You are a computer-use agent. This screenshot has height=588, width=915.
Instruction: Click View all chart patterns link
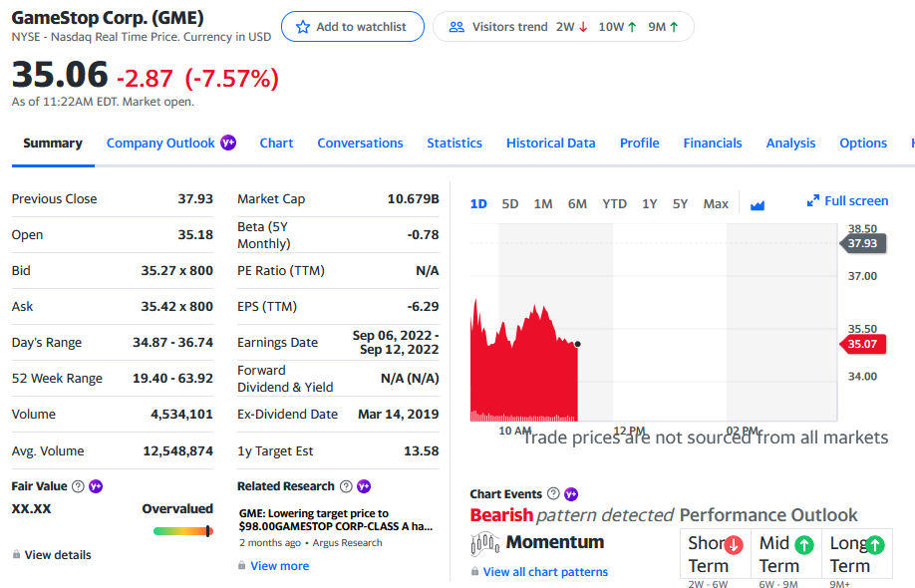[x=545, y=572]
